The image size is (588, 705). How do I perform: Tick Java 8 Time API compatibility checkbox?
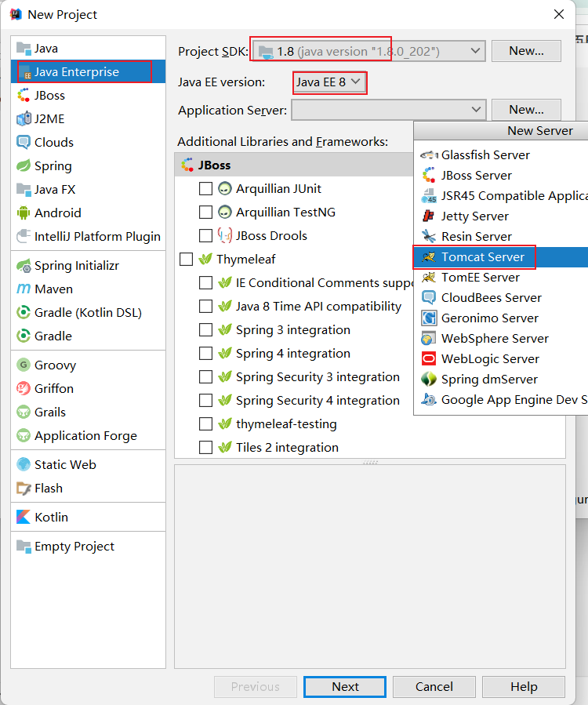click(205, 306)
